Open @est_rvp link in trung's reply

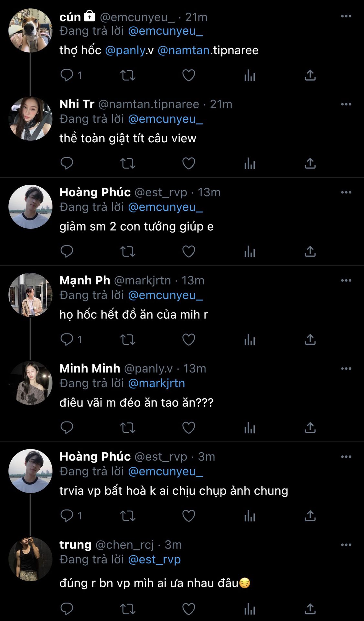click(x=154, y=560)
